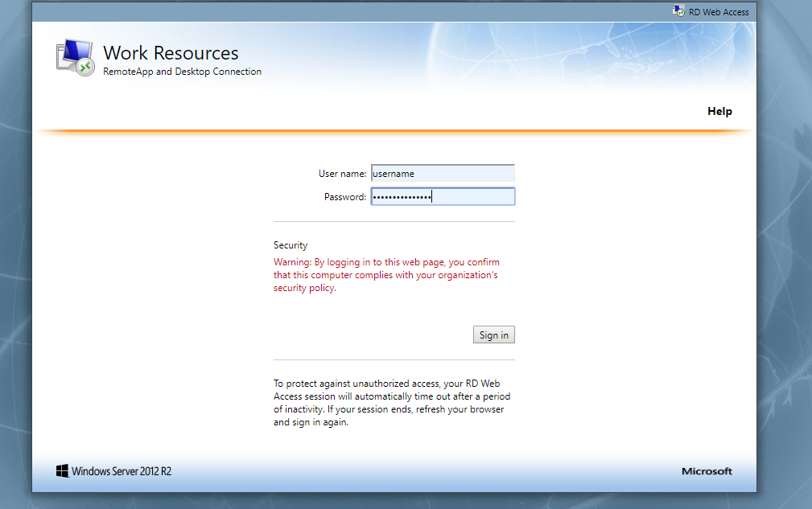Click the RD Web Access label

point(719,12)
